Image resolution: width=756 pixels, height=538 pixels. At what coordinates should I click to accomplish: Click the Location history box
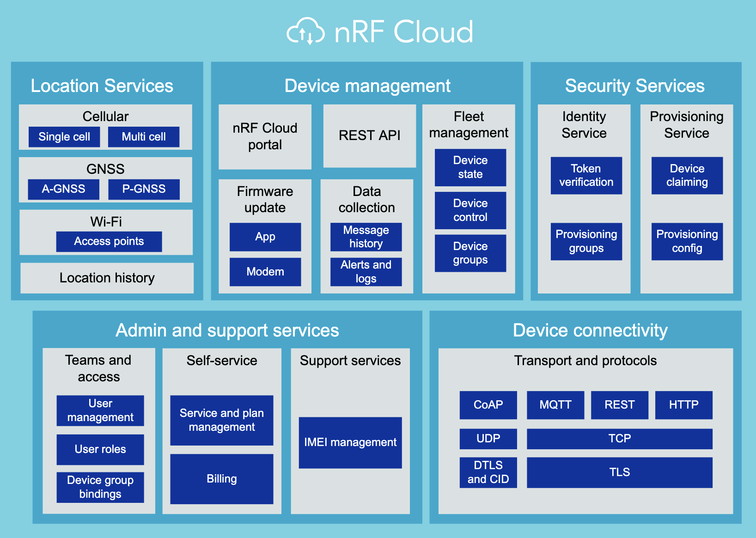coord(107,278)
